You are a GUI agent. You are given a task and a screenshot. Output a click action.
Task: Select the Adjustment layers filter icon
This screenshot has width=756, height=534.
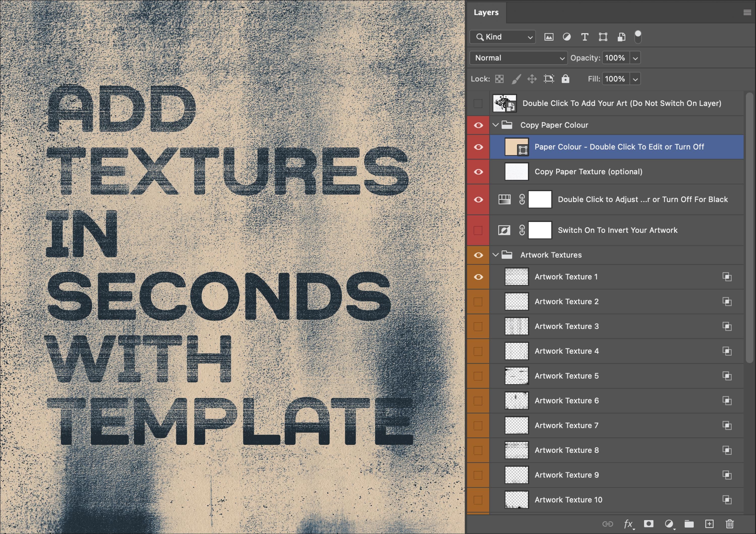[x=567, y=37]
